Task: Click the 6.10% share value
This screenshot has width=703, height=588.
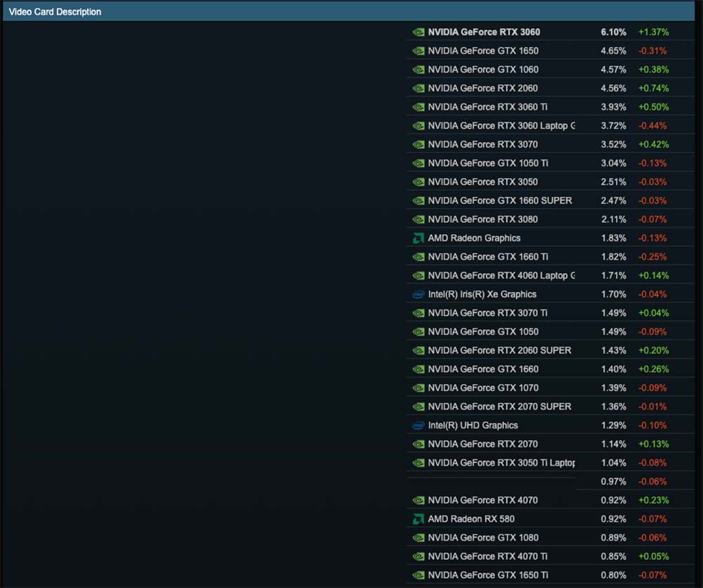Action: [613, 32]
